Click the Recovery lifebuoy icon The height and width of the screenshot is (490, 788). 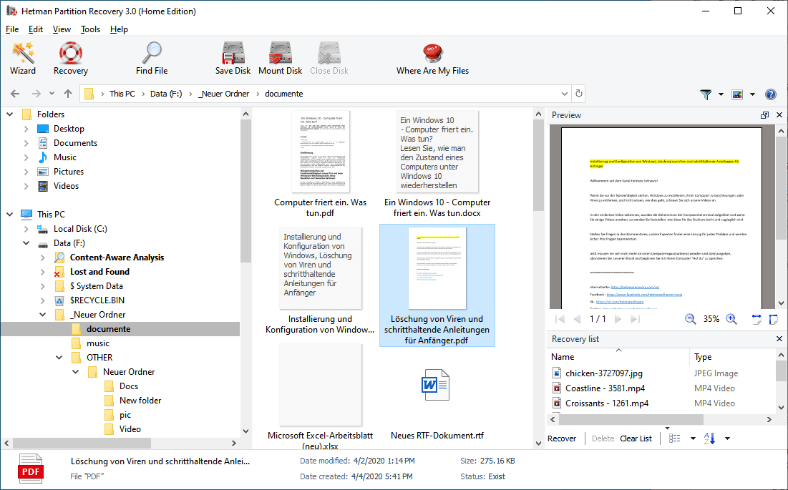(x=70, y=53)
